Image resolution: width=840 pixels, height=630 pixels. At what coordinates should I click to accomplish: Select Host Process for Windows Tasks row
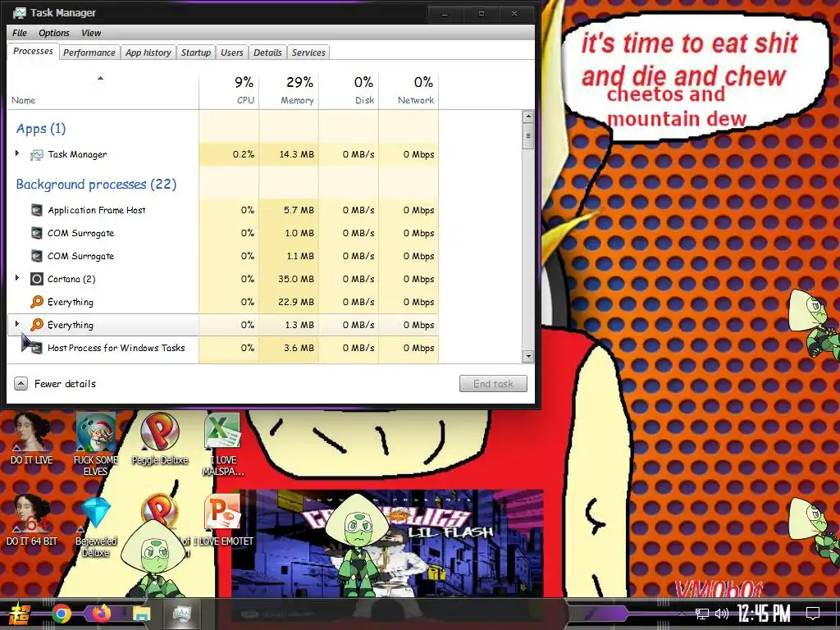(x=223, y=348)
